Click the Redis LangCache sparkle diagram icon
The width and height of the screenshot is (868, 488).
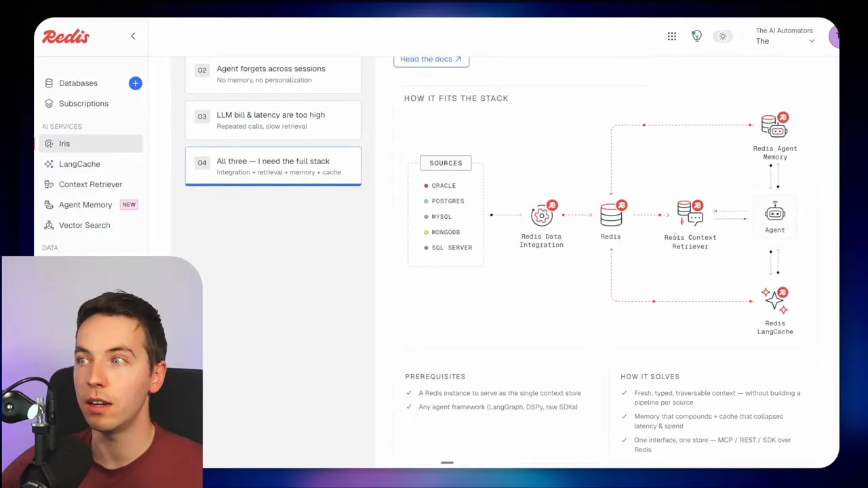coord(774,301)
